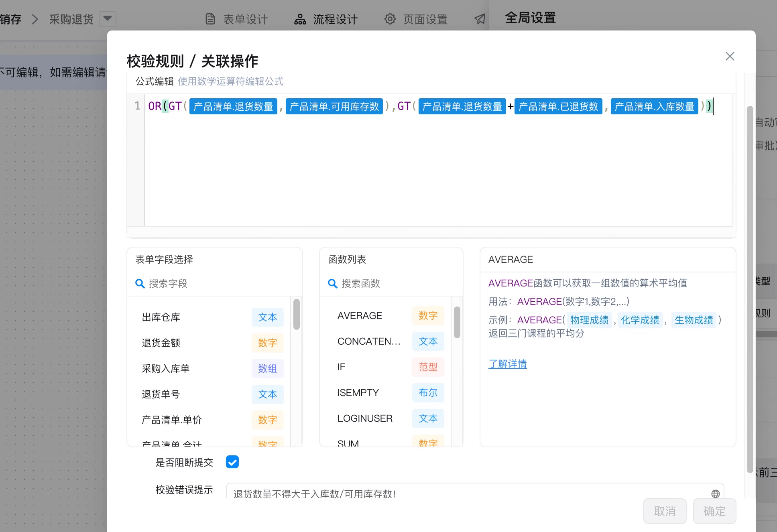Viewport: 777px width, 532px height.
Task: Click the 化学成绩 example tag
Action: [x=640, y=320]
